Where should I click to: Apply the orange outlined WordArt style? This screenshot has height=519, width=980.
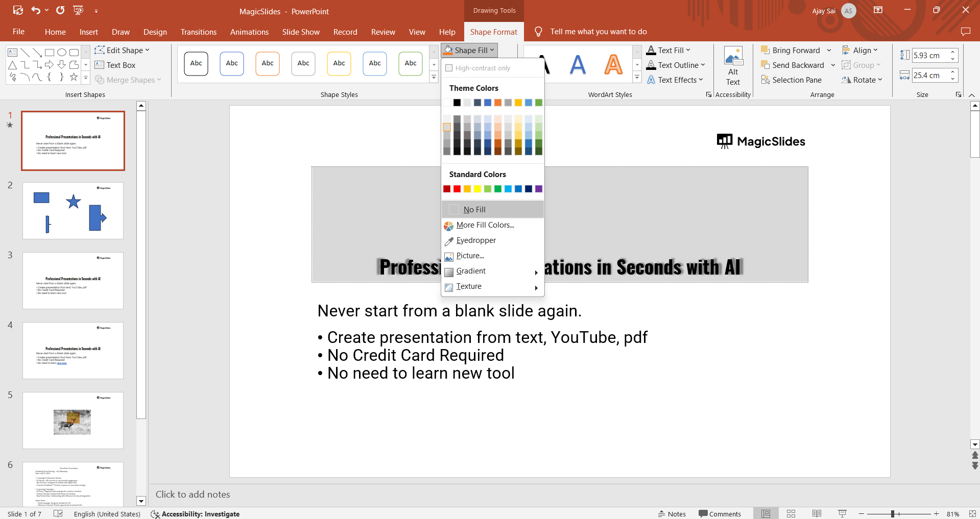point(613,64)
